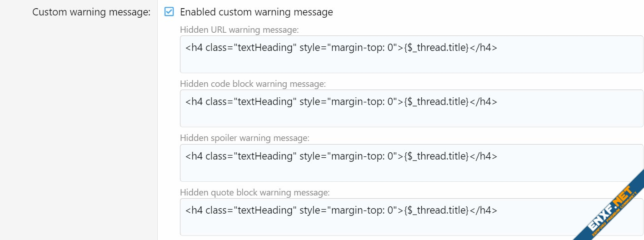Click the 'Hidden quote block warning message:' label
This screenshot has width=644, height=240.
pyautogui.click(x=255, y=193)
